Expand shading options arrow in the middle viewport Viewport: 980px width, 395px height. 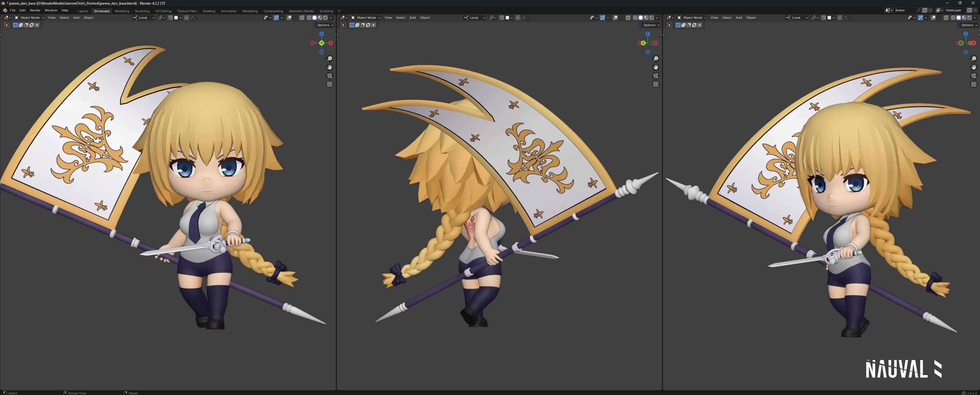657,17
